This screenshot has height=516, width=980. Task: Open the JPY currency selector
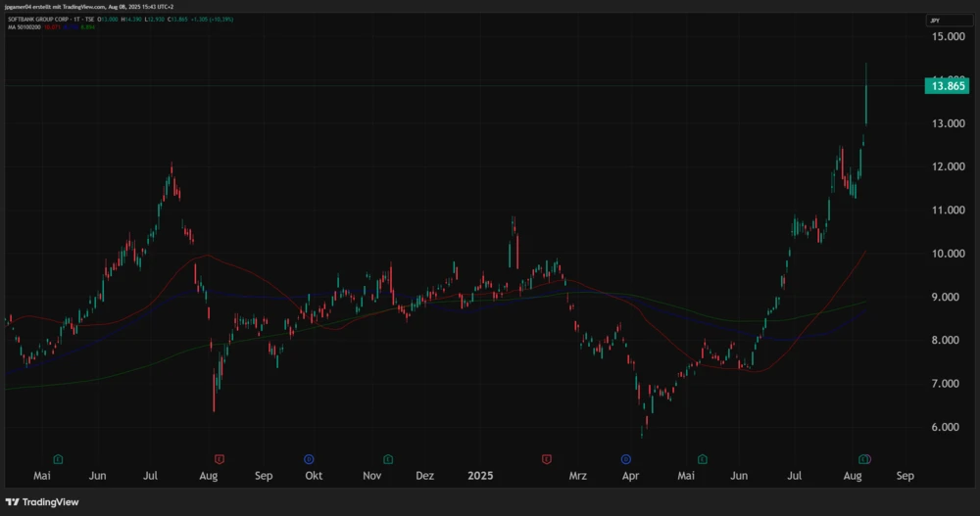coord(948,21)
